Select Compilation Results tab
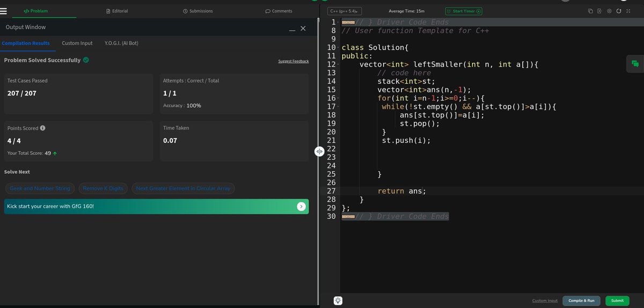This screenshot has width=644, height=308. pyautogui.click(x=26, y=43)
